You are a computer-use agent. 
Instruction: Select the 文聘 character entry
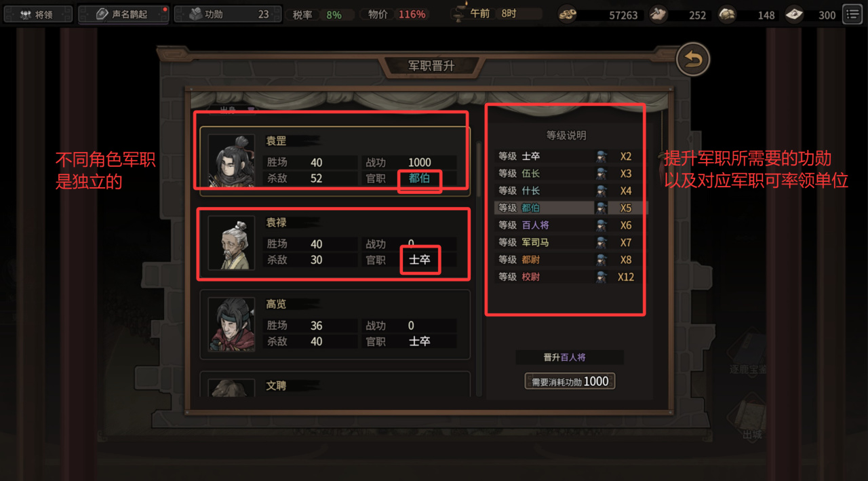(x=335, y=384)
